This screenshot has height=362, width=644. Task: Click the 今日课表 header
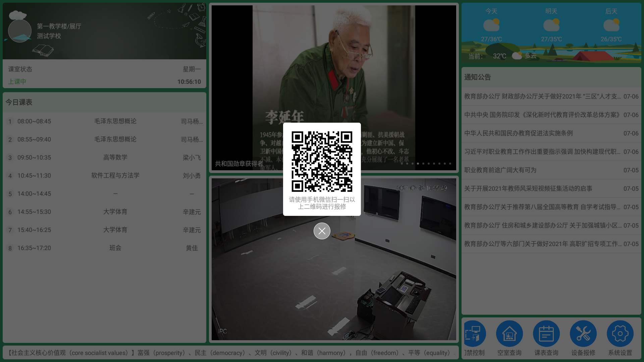(x=19, y=102)
